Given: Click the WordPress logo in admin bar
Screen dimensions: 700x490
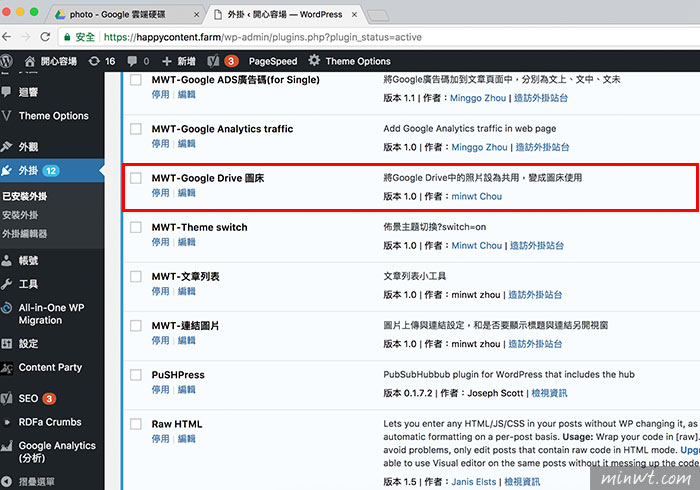Looking at the screenshot, I should 7,61.
